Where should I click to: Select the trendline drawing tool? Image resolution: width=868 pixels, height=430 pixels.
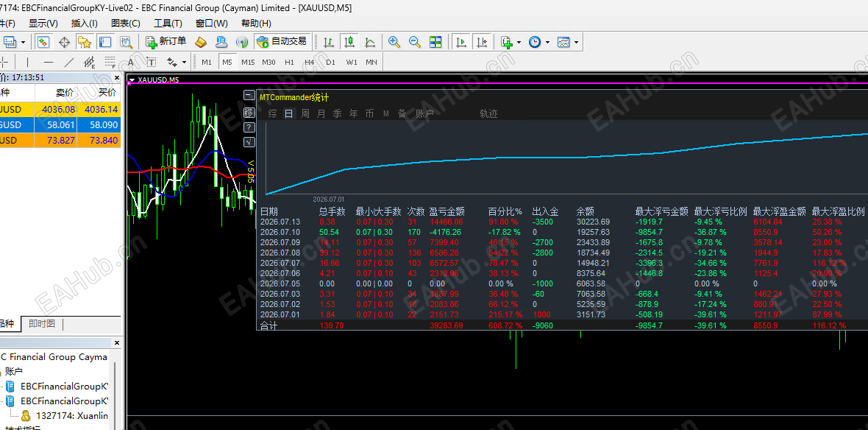click(69, 62)
